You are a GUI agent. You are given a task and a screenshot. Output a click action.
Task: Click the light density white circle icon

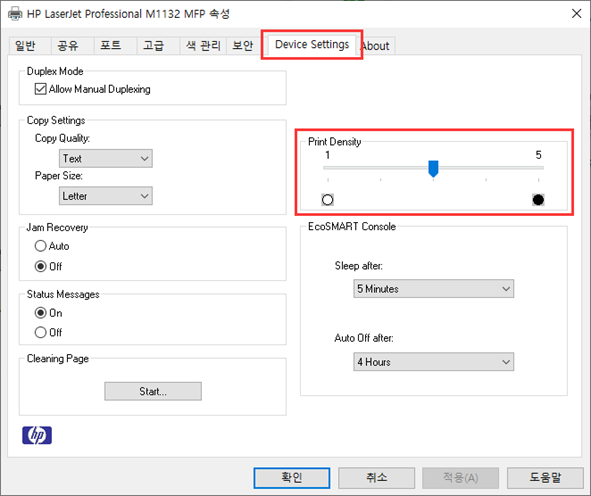pos(328,199)
